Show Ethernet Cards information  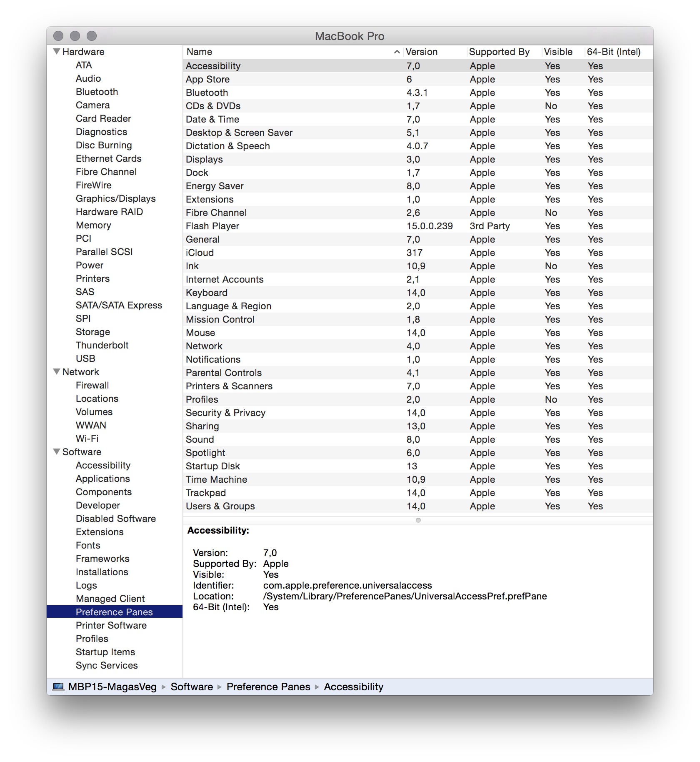pos(108,158)
